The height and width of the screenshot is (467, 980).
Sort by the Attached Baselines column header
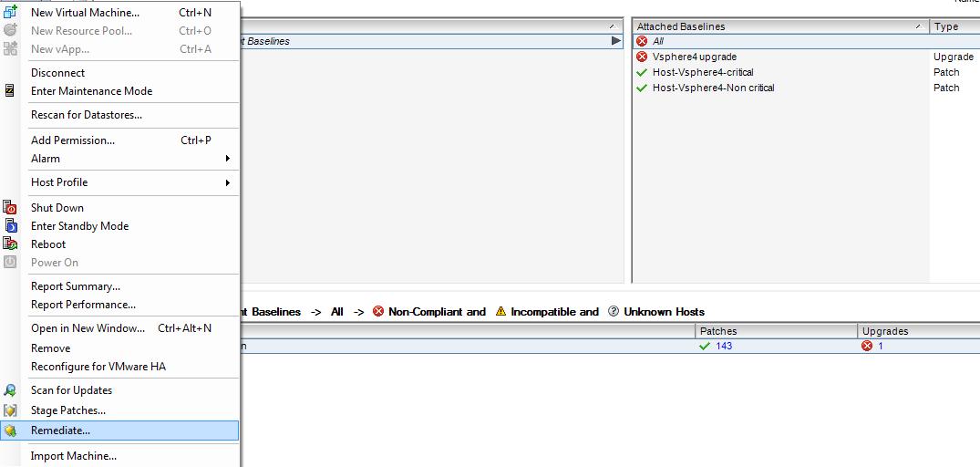780,26
